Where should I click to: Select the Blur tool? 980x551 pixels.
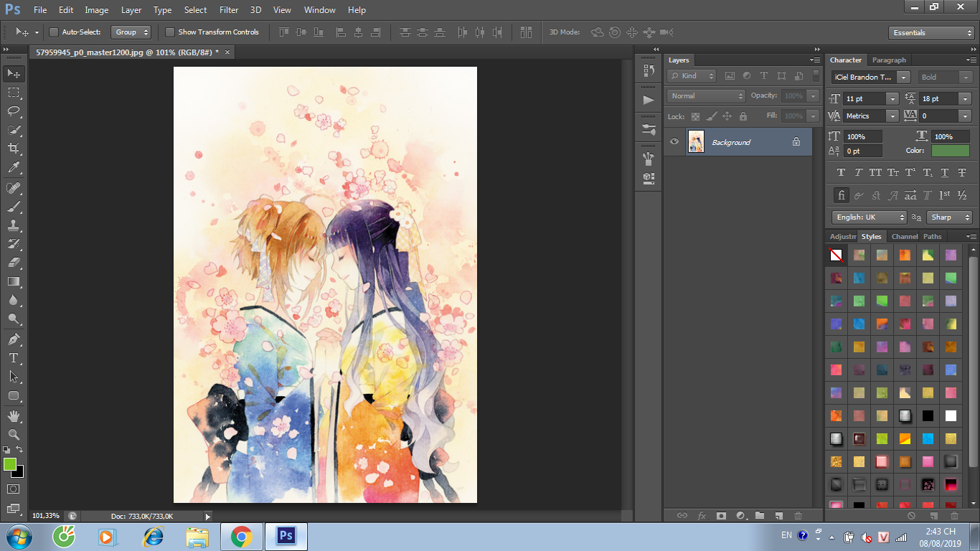[x=14, y=300]
